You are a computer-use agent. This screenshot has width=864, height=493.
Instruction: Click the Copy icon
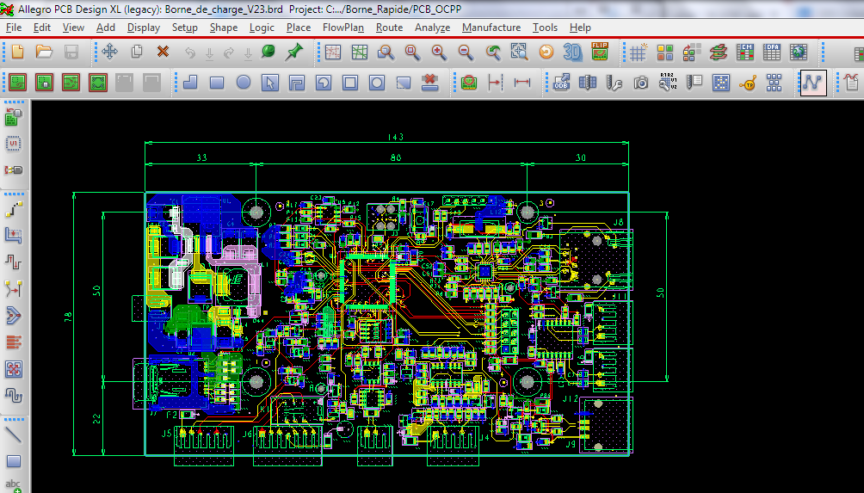pos(136,52)
